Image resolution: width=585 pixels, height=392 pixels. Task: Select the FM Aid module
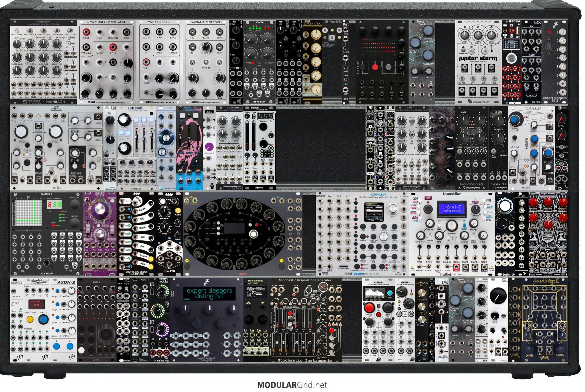coord(110,148)
